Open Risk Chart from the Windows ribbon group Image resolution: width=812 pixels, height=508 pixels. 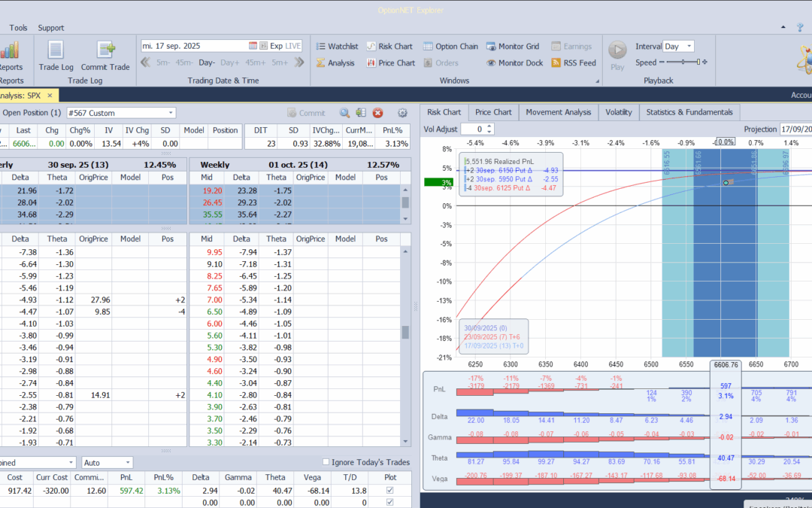pos(389,46)
